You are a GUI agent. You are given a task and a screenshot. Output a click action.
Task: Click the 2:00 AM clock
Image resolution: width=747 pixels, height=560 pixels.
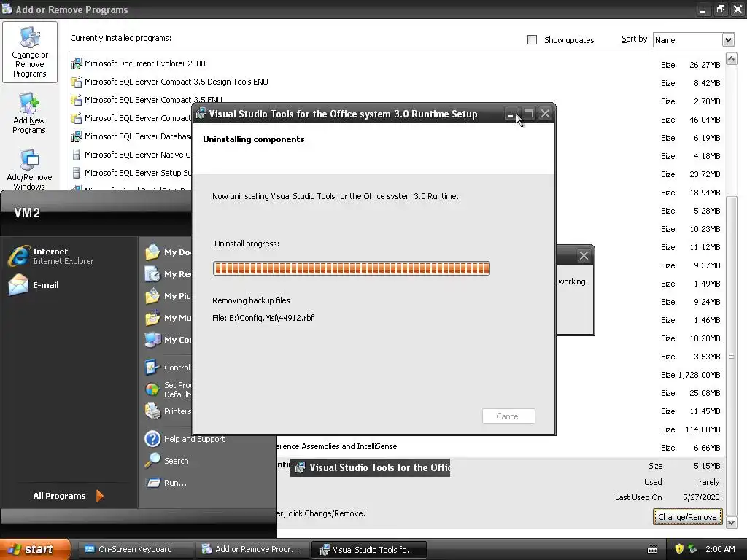[720, 549]
